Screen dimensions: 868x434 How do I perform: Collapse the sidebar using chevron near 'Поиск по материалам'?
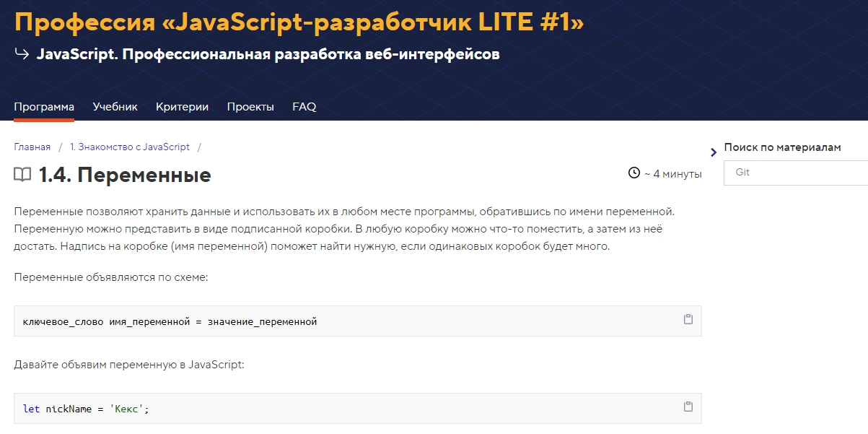714,152
